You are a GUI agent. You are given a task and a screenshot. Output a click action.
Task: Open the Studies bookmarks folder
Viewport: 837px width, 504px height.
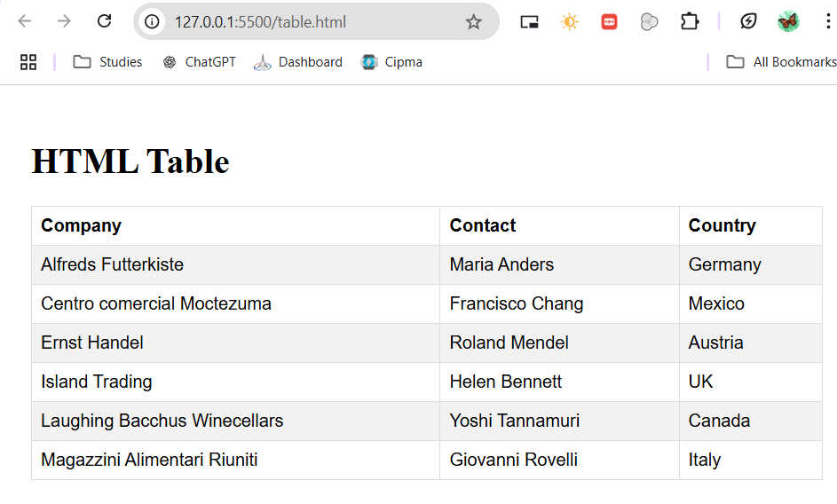[107, 62]
